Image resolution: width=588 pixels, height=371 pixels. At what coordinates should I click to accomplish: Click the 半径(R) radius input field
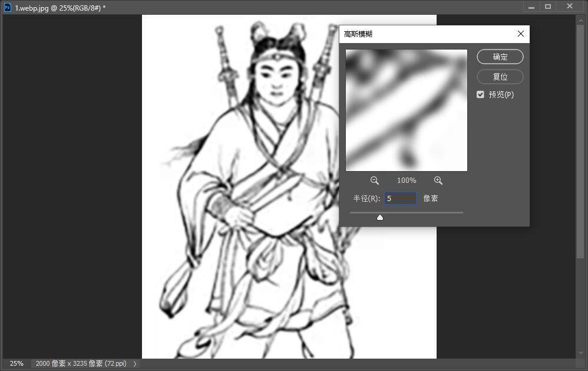point(400,198)
